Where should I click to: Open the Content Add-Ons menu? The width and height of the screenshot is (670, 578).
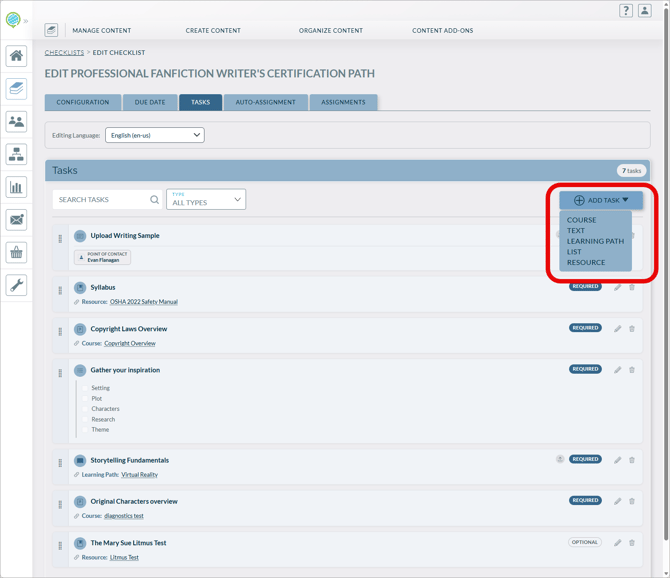tap(442, 30)
